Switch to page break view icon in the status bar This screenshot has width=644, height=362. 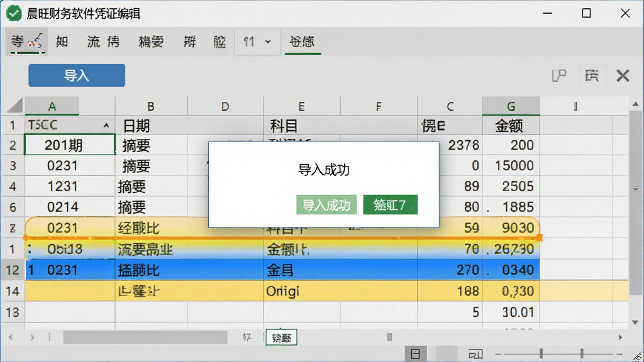475,354
